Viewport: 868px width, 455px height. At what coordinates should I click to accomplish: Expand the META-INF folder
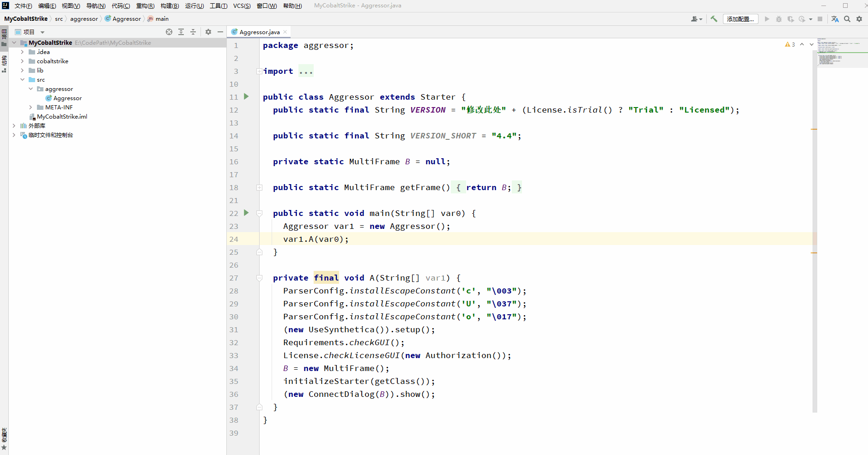pyautogui.click(x=30, y=107)
